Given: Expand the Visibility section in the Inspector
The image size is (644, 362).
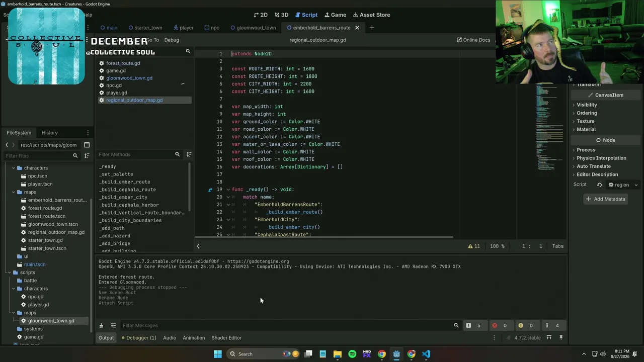Looking at the screenshot, I should pyautogui.click(x=587, y=105).
